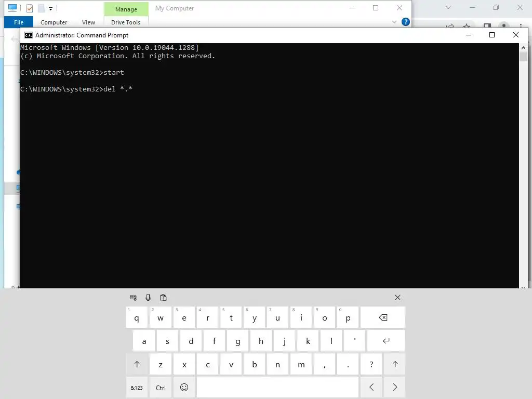Viewport: 532px width, 399px height.
Task: Tap the q key
Action: tap(137, 317)
